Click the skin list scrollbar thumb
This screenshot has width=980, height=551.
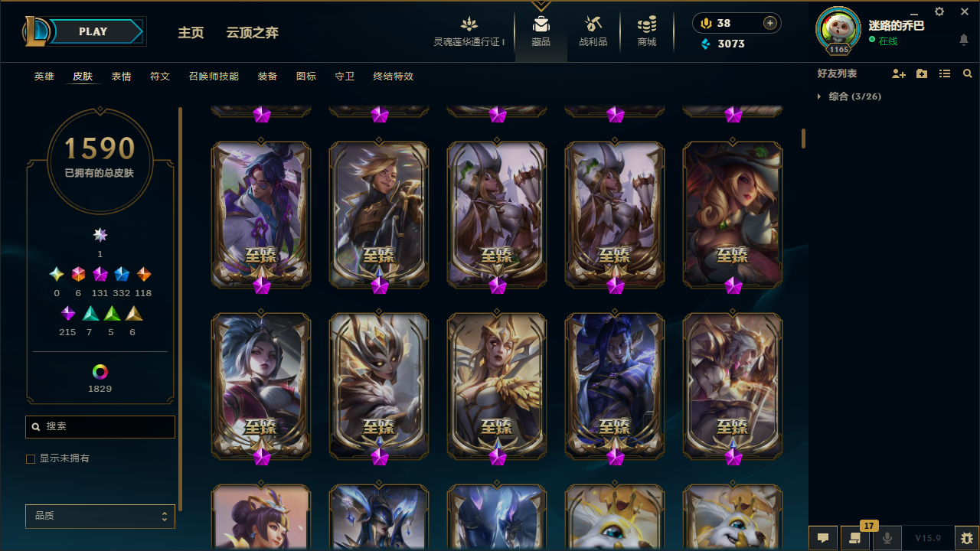803,139
